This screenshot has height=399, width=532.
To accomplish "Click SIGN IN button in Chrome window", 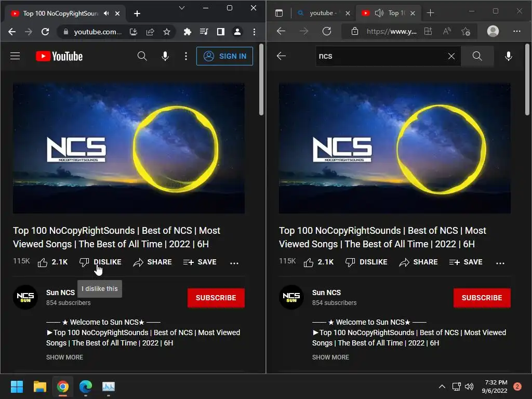I will [x=224, y=56].
